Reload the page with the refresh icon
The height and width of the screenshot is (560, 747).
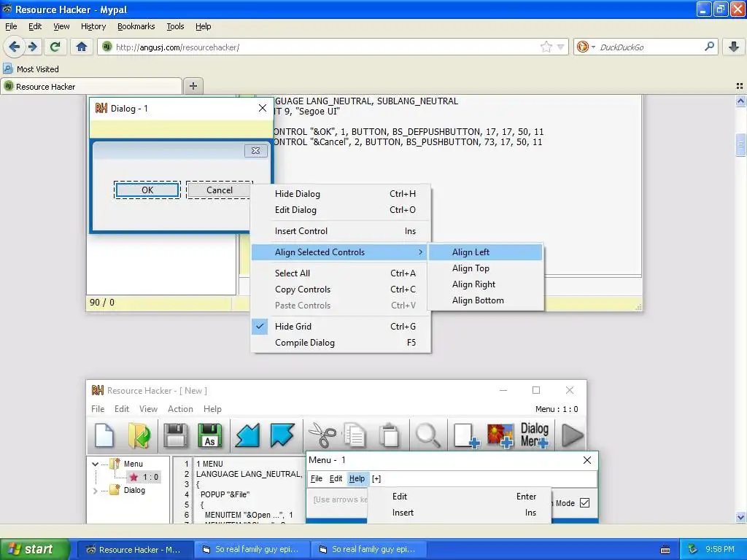[x=55, y=47]
